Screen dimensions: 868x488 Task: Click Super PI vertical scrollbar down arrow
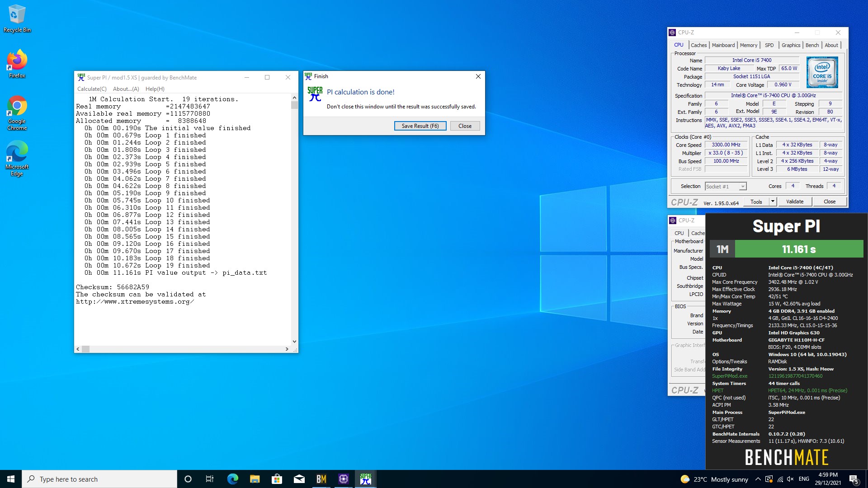[x=294, y=342]
